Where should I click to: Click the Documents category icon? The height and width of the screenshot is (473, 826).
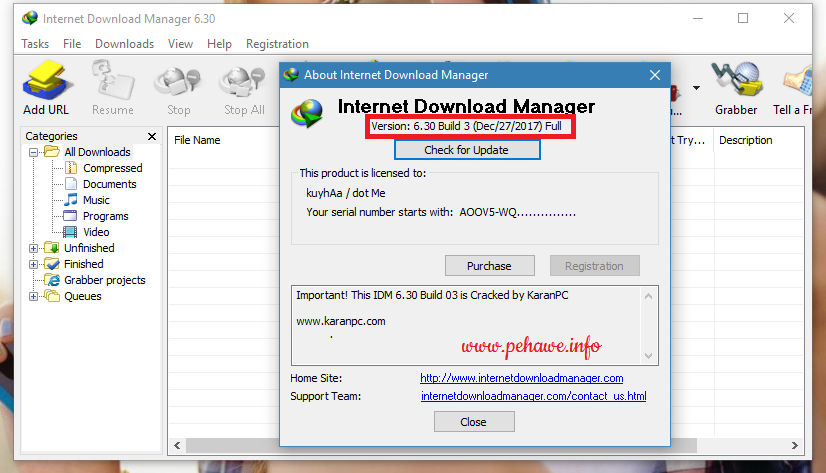click(71, 184)
